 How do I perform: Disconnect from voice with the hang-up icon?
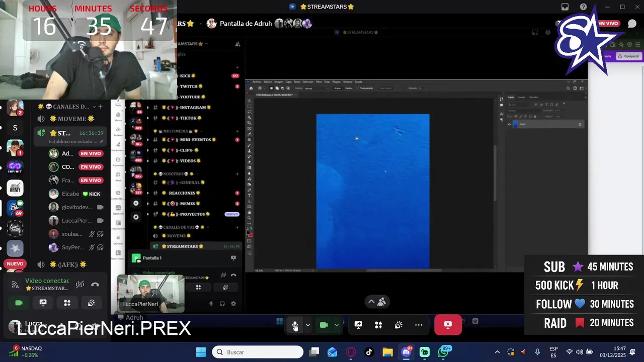click(x=95, y=284)
